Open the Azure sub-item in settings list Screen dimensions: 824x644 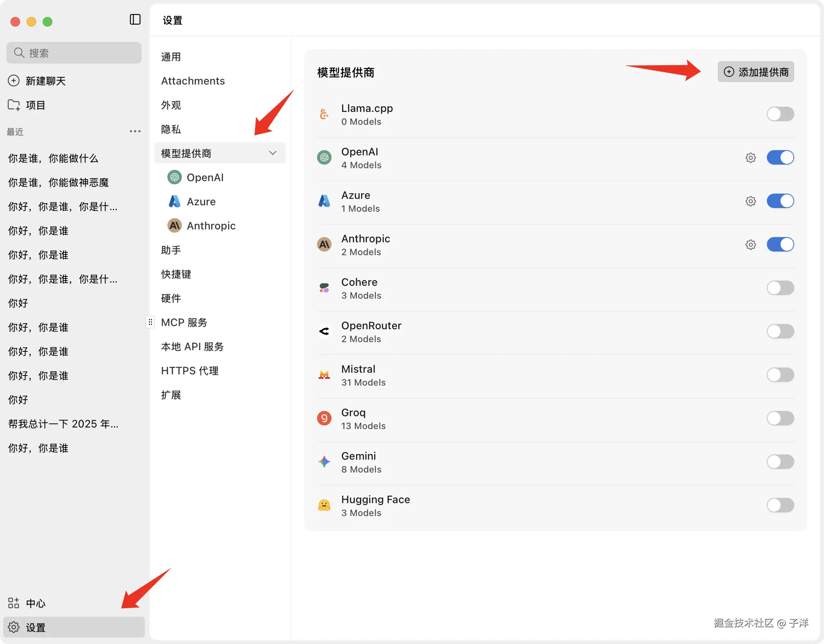201,202
